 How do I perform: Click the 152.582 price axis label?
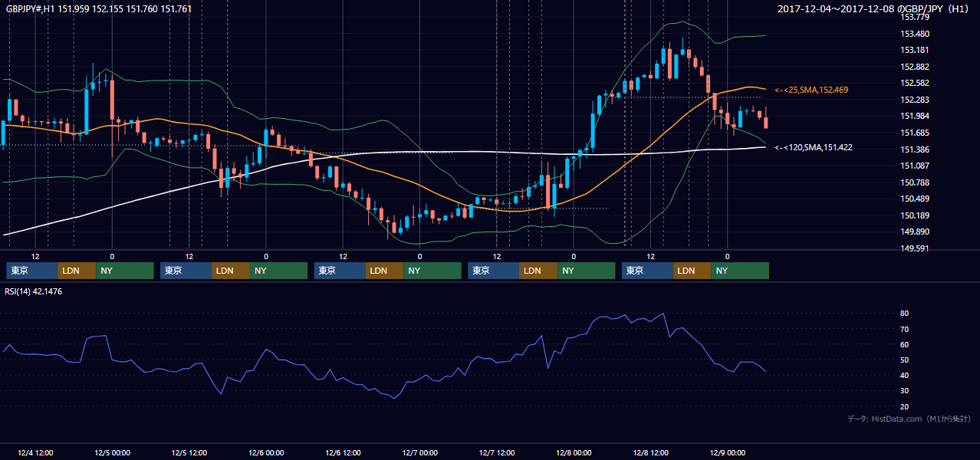[914, 83]
